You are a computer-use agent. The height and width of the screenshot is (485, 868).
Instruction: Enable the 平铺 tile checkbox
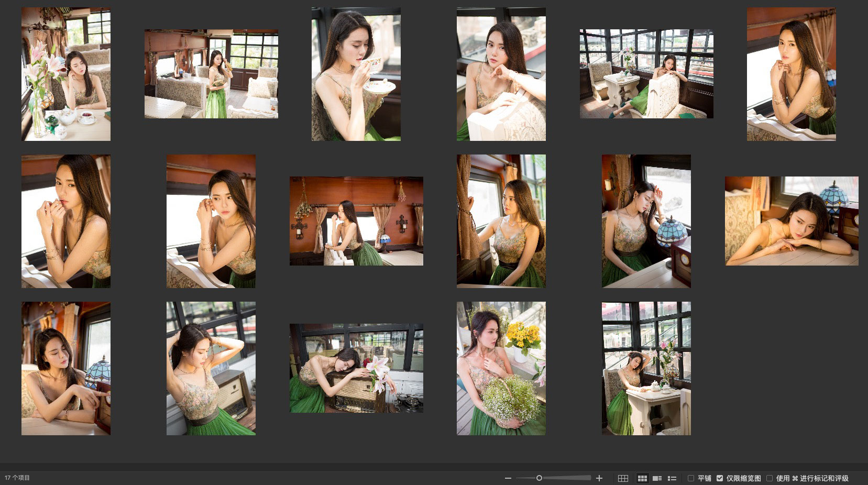(x=691, y=478)
